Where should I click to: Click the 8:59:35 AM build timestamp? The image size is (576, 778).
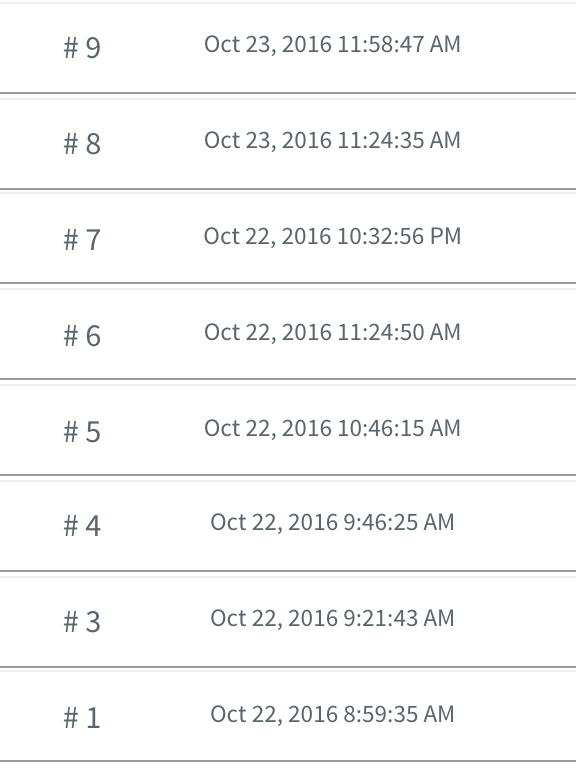pos(332,714)
